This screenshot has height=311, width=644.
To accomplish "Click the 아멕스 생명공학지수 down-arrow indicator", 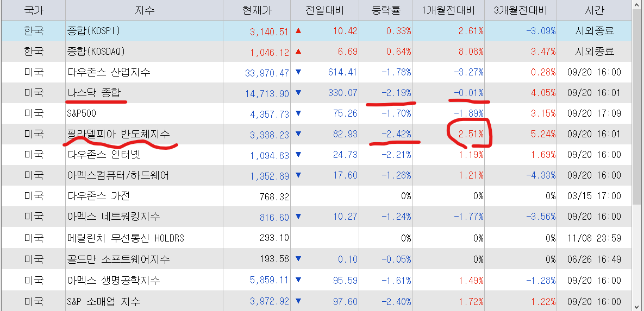I will click(x=298, y=280).
